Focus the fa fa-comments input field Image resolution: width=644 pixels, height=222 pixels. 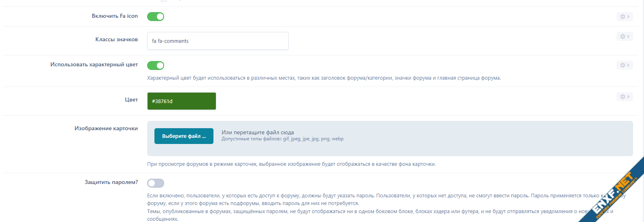[x=217, y=41]
